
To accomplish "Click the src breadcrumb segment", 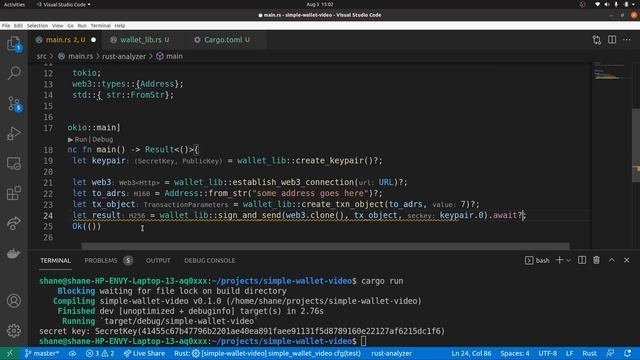I will [42, 56].
